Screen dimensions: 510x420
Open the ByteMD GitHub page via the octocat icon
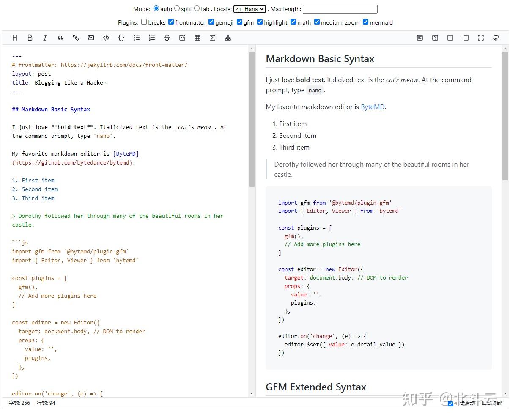click(496, 38)
